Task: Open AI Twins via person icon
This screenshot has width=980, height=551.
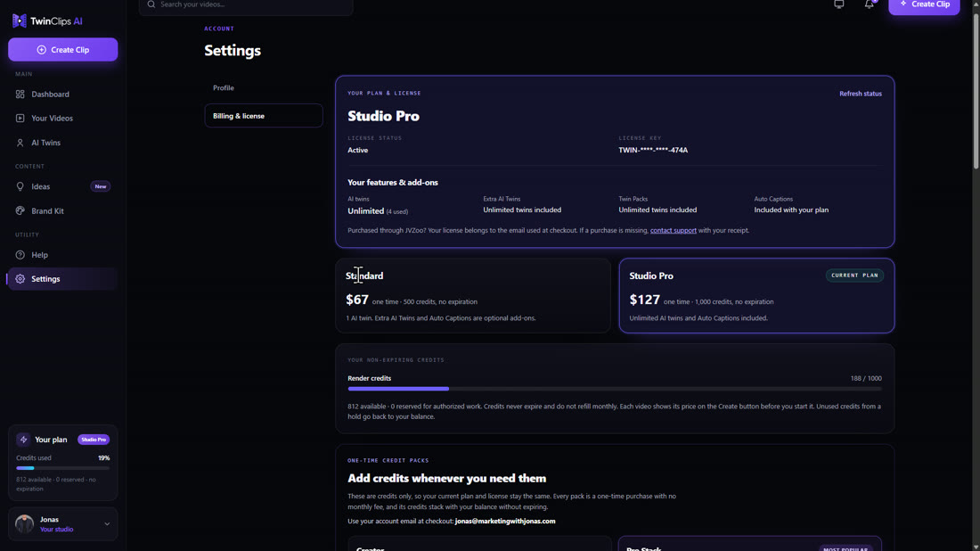Action: coord(20,143)
